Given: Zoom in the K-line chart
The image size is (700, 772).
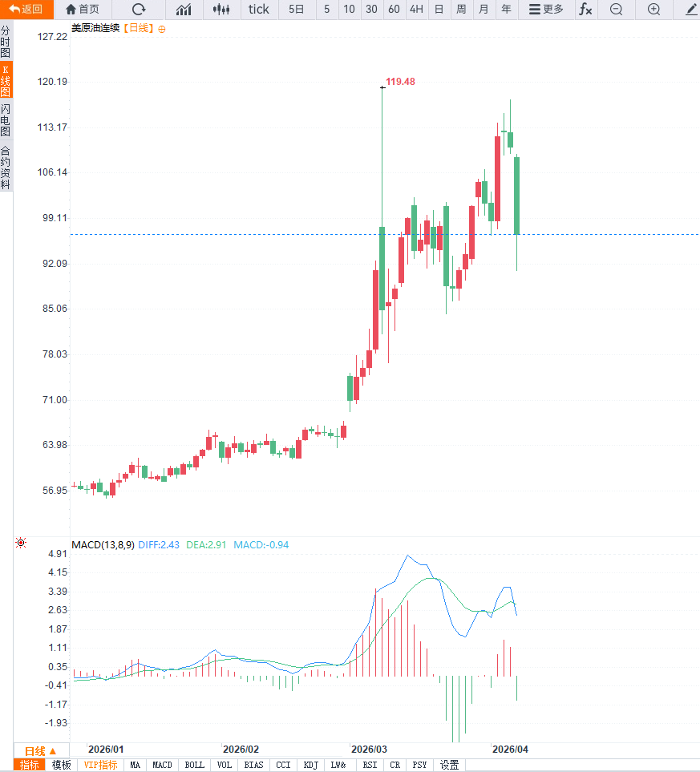Looking at the screenshot, I should 653,10.
